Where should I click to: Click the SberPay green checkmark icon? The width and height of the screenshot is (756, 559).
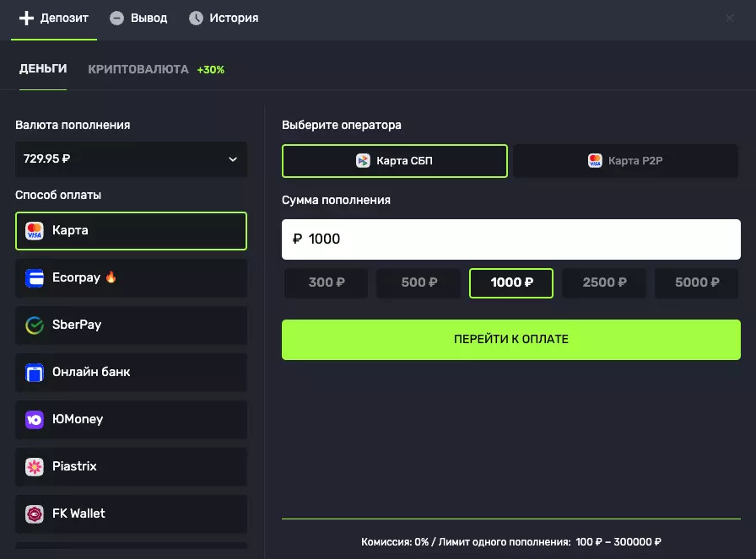(35, 325)
